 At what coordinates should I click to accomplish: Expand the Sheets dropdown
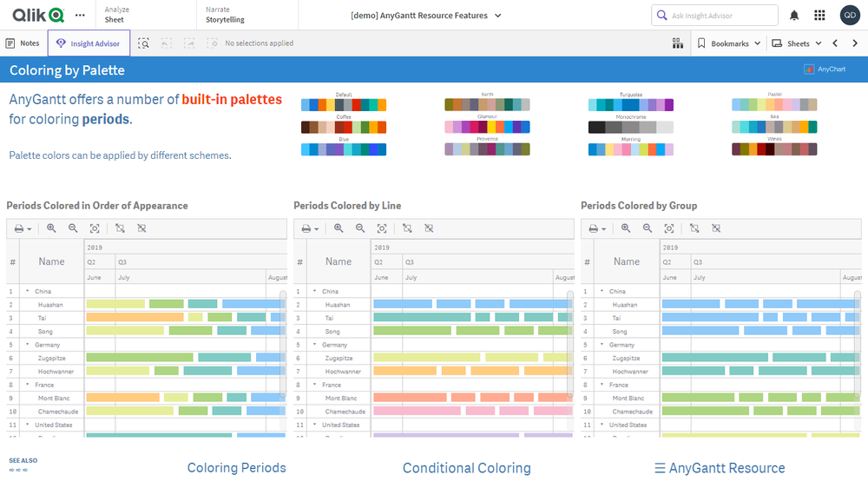pyautogui.click(x=797, y=43)
